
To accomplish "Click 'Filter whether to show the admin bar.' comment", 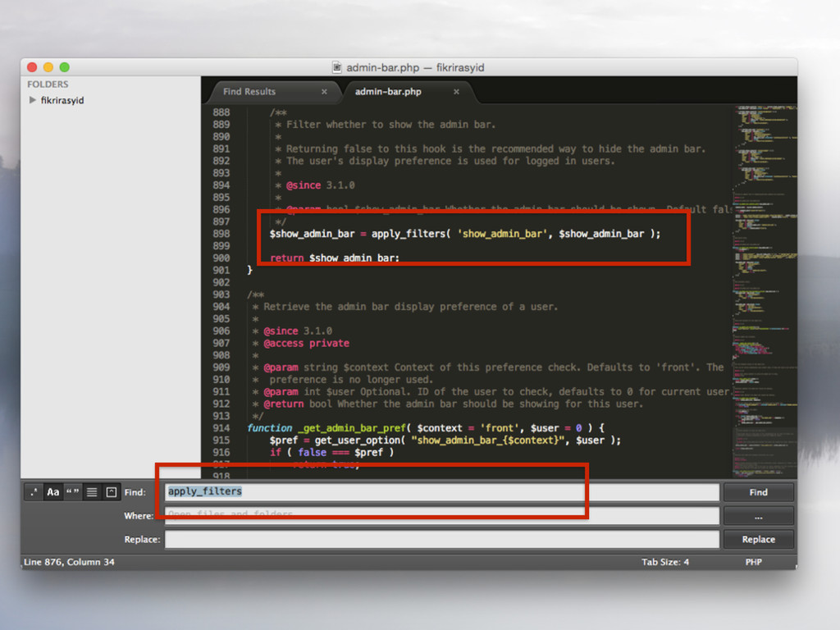I will 390,125.
